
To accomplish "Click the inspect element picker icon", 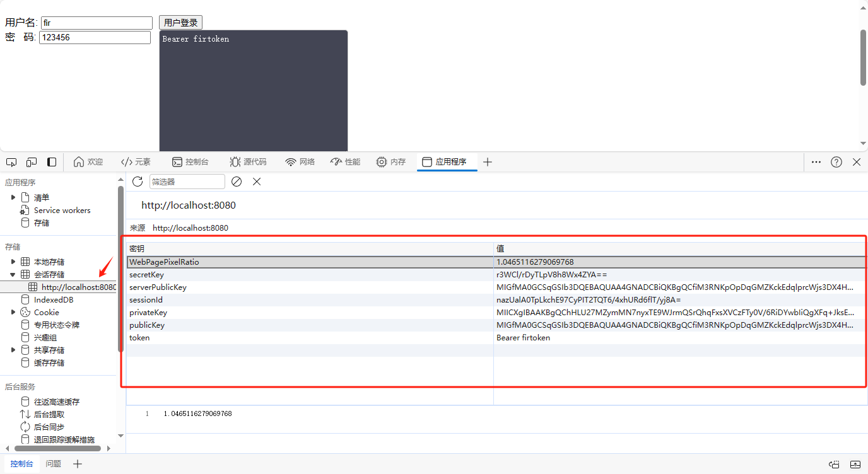I will point(11,162).
